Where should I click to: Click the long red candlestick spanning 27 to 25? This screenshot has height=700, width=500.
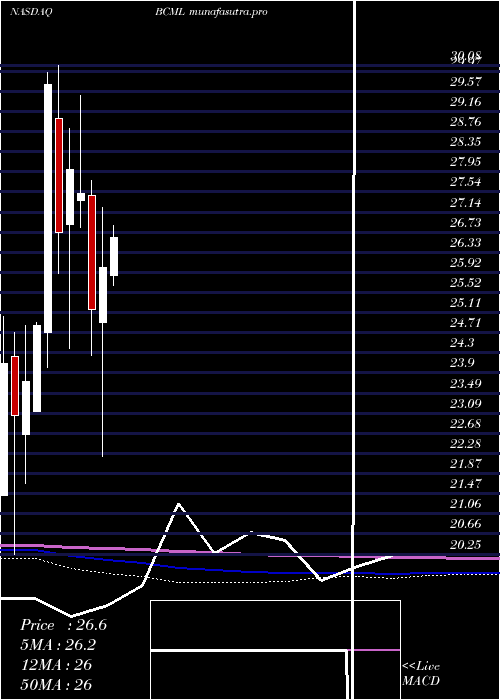[x=92, y=252]
